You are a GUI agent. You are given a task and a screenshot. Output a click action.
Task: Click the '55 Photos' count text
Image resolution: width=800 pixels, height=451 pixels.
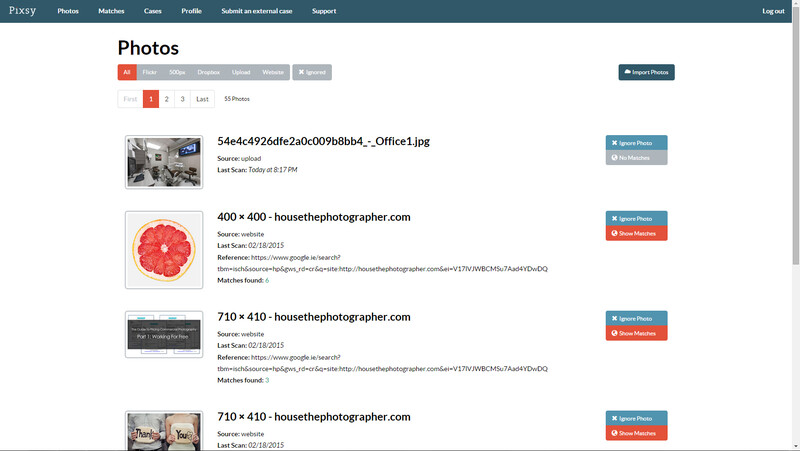click(237, 99)
